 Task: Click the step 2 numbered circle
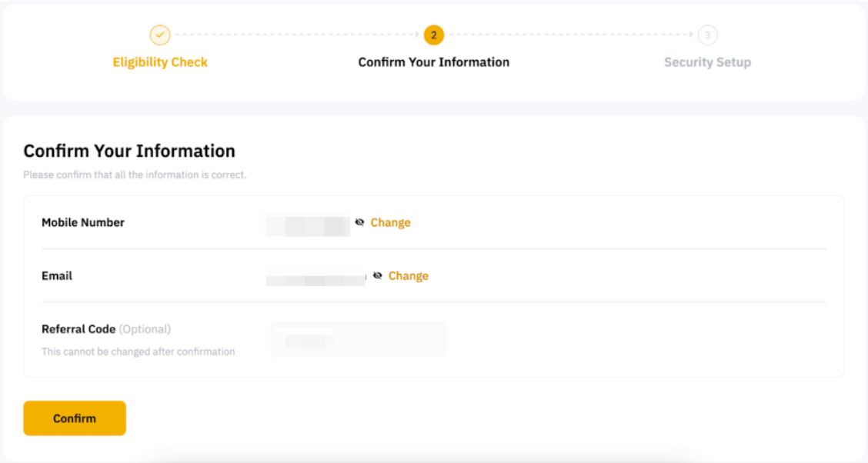(x=434, y=35)
